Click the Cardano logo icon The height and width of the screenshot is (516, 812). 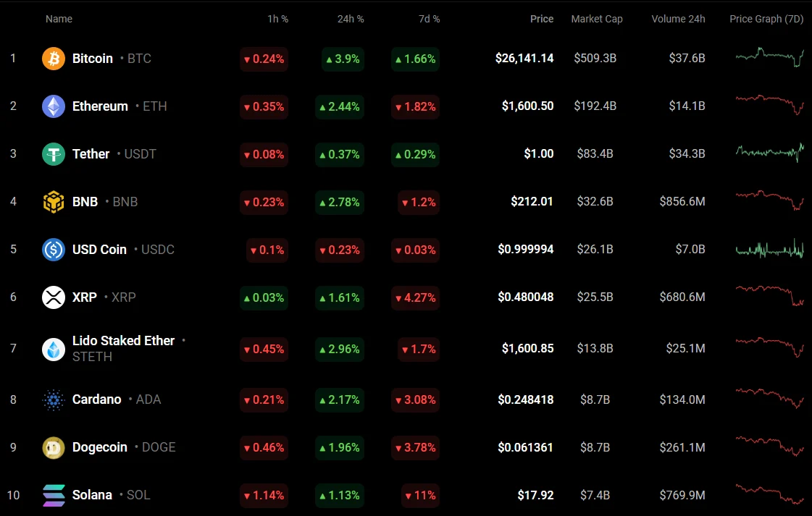pyautogui.click(x=54, y=399)
